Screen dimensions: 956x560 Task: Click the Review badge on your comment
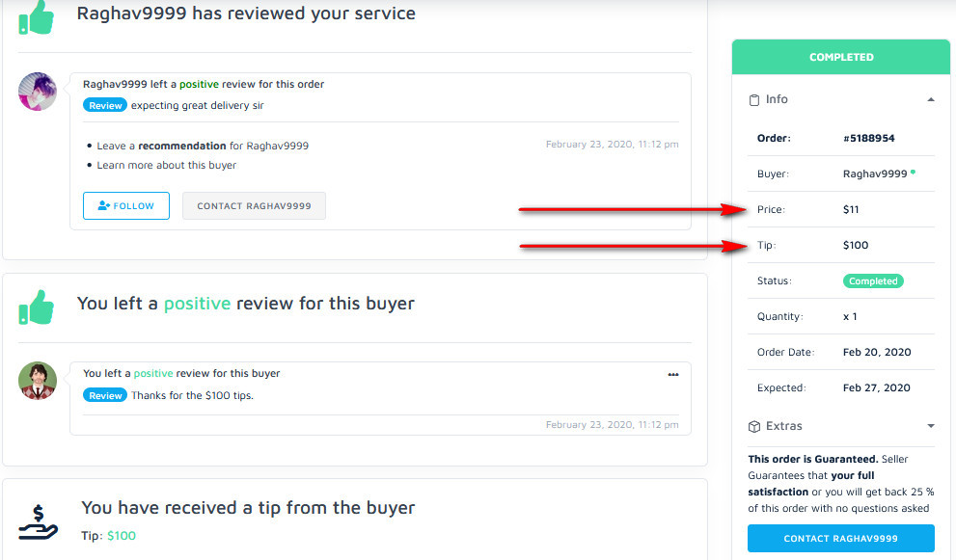click(105, 395)
